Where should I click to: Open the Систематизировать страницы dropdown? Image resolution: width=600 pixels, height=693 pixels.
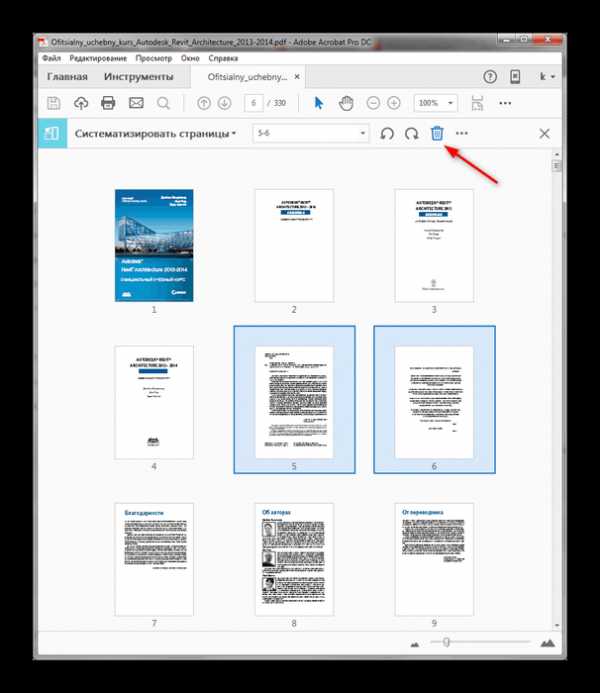point(155,133)
